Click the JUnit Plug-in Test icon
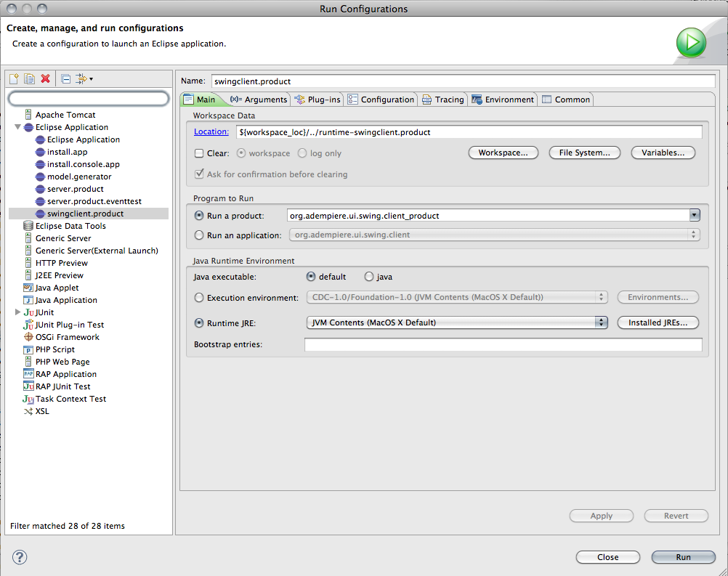Screen dimensions: 728x576 pos(28,325)
